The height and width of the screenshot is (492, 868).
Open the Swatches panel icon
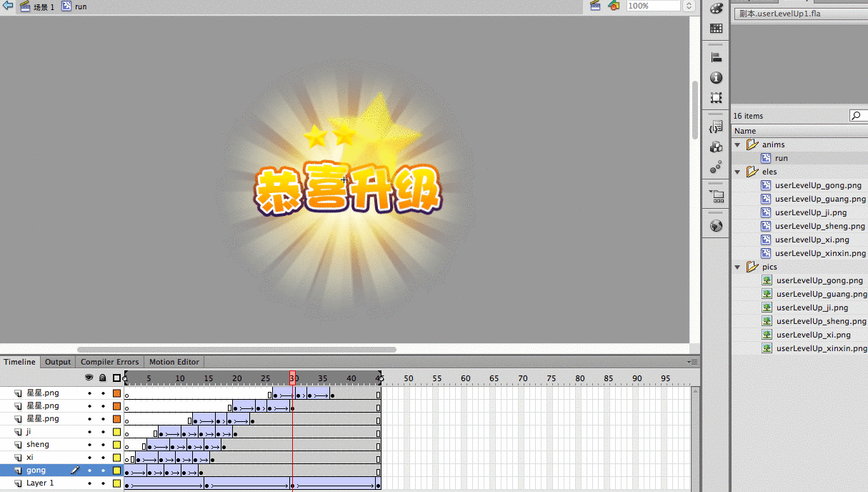click(x=716, y=29)
